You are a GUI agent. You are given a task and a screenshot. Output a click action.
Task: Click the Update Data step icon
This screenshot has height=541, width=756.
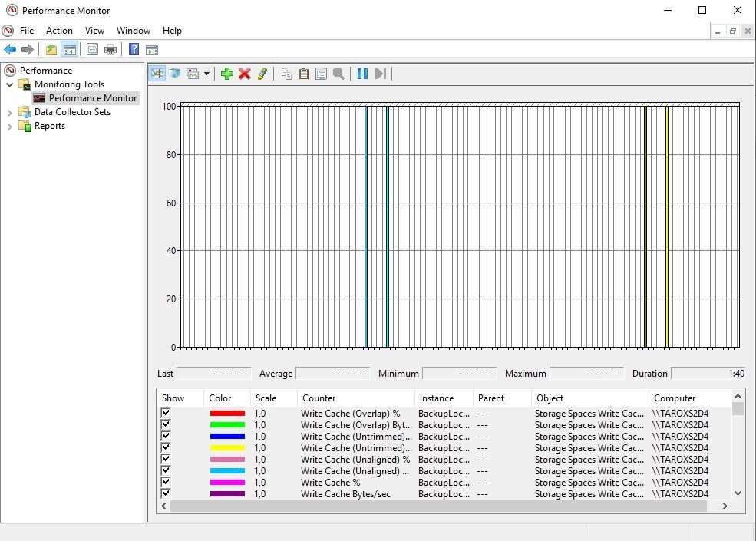click(x=381, y=74)
